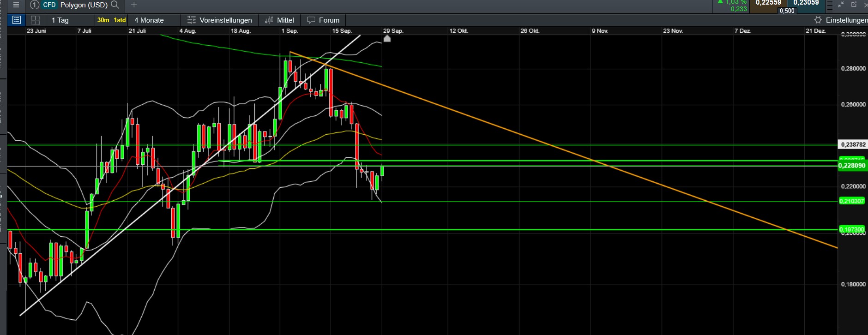Open the 1 Tag interval dropdown
868x335 pixels.
(70, 20)
